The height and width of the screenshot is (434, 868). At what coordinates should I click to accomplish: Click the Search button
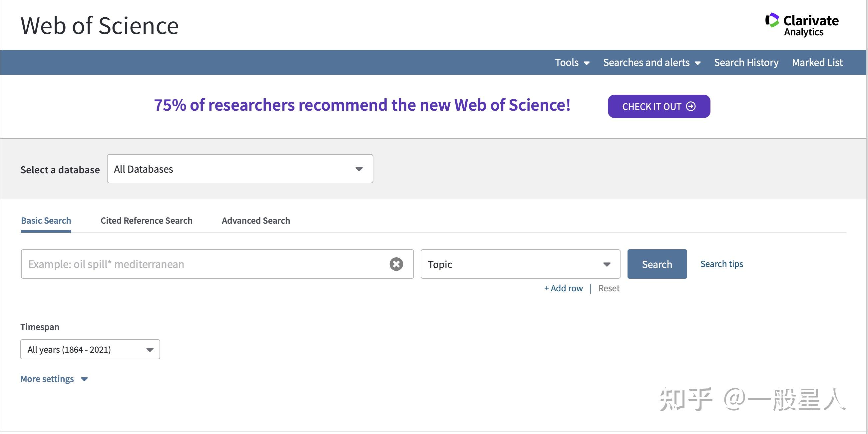657,264
